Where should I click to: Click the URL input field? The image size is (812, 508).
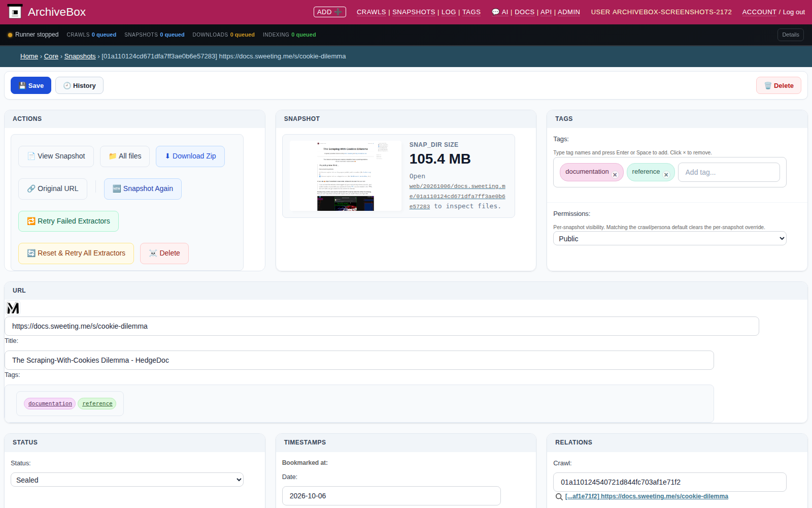click(x=382, y=326)
